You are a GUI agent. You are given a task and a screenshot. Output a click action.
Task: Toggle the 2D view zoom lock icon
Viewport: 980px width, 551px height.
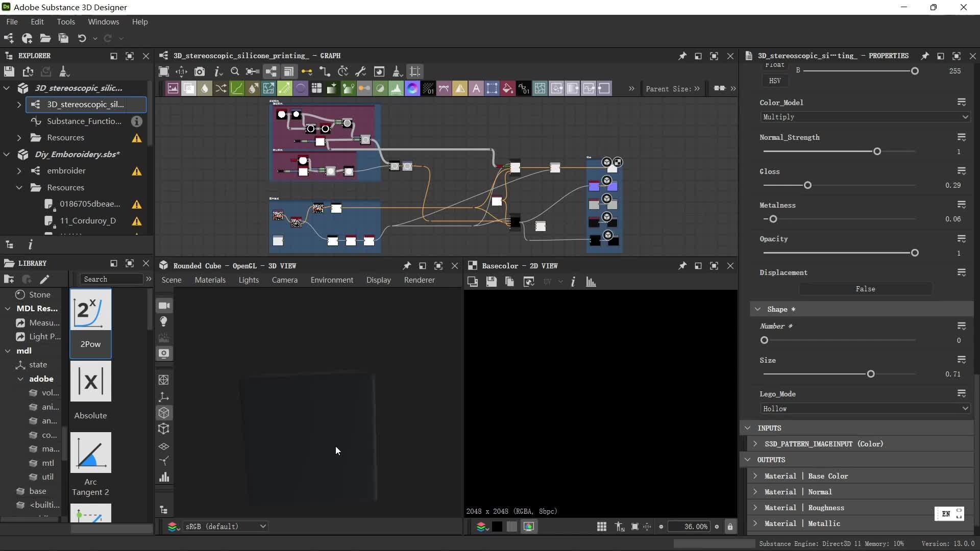coord(730,527)
